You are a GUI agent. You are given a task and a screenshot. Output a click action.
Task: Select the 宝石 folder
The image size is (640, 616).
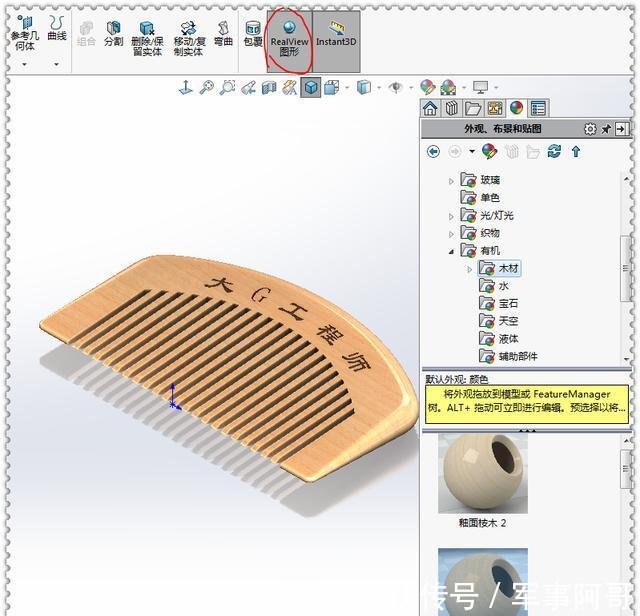498,303
